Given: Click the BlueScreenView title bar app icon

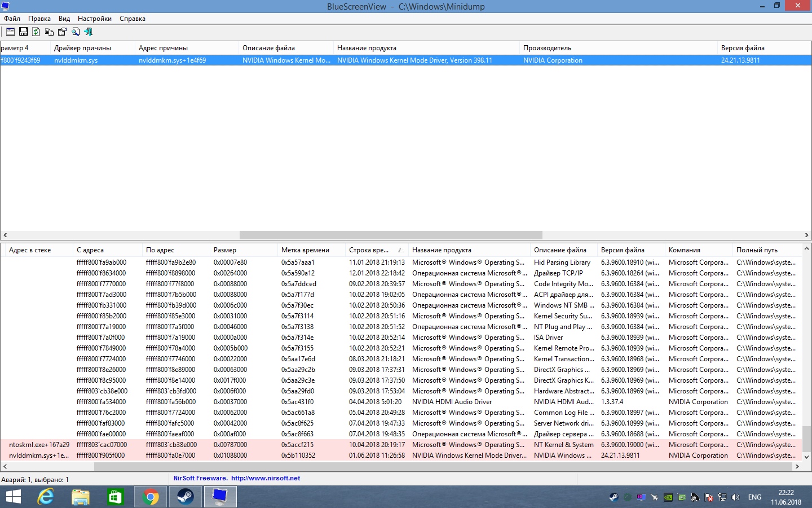Looking at the screenshot, I should (6, 6).
